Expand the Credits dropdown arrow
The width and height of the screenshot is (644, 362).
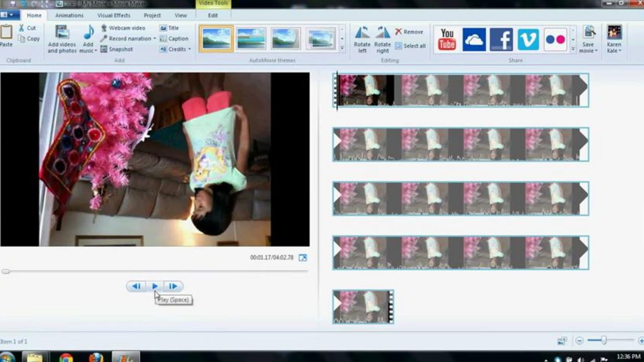pyautogui.click(x=189, y=49)
